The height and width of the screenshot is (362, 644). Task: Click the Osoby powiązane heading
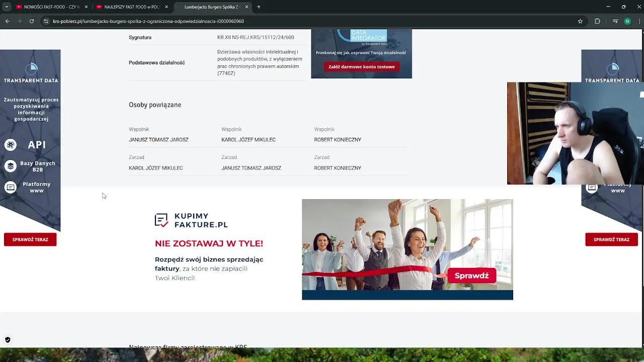point(155,105)
